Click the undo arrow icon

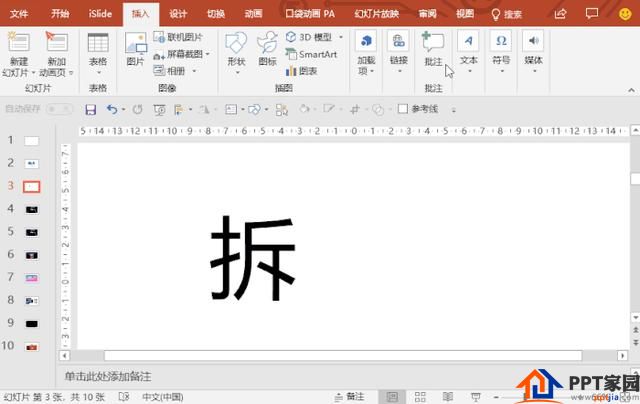coord(111,109)
